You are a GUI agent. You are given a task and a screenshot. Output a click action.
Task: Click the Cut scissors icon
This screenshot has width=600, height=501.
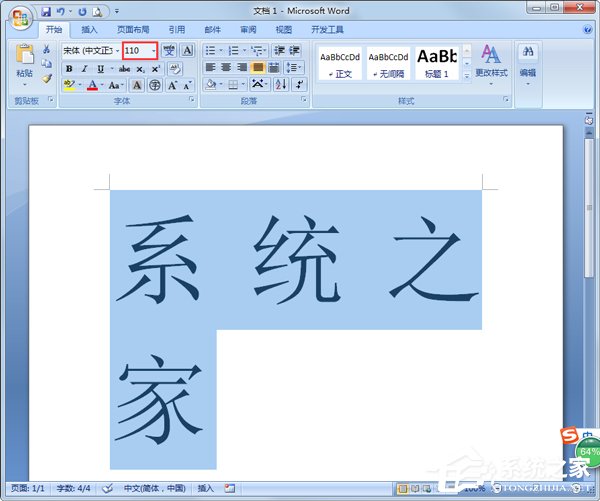point(47,49)
